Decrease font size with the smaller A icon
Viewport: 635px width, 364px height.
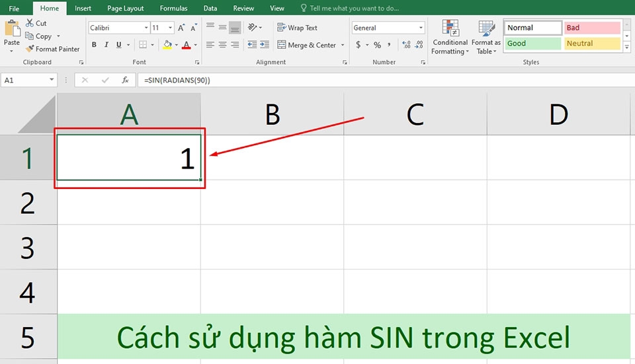coord(194,28)
